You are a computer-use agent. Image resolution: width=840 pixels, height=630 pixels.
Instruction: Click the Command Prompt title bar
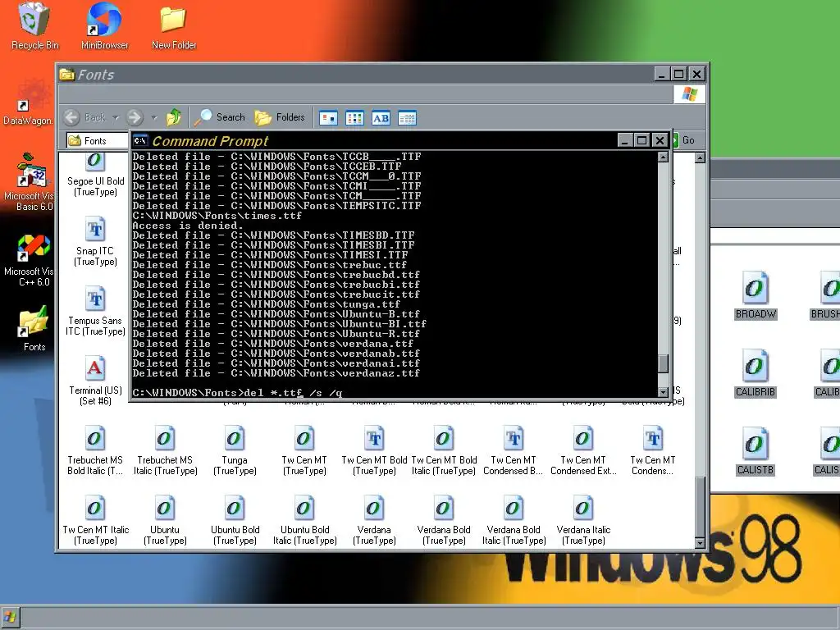(375, 140)
